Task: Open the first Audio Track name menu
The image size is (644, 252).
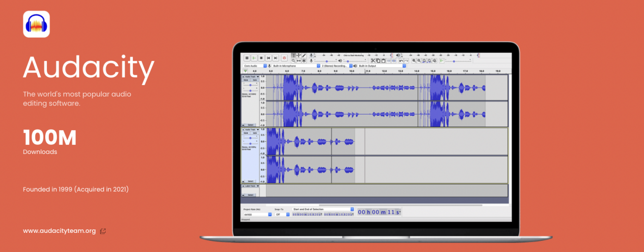Action: [251, 76]
